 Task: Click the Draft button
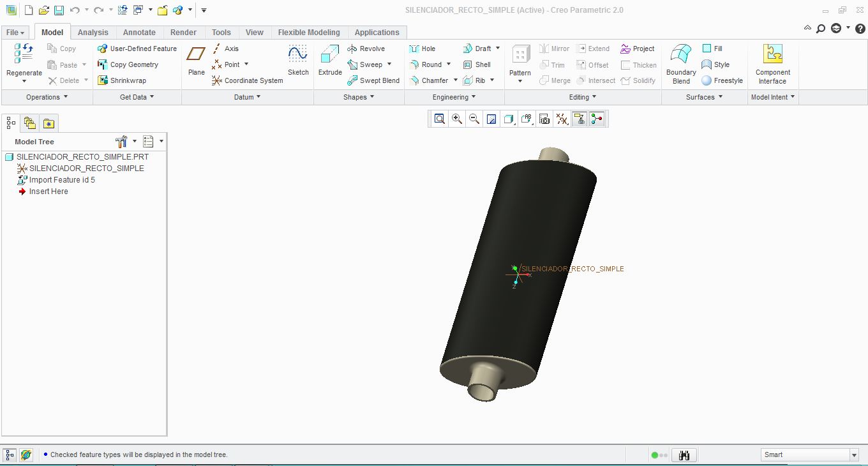point(477,49)
